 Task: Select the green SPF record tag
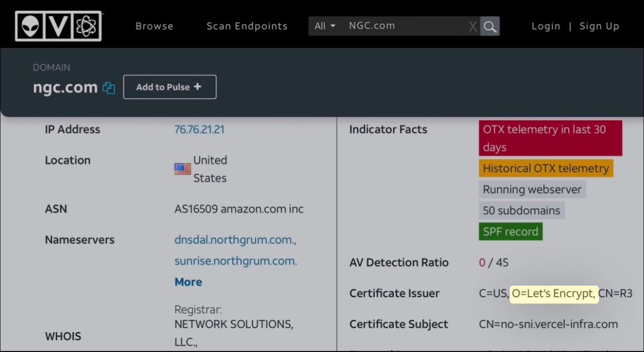(510, 232)
